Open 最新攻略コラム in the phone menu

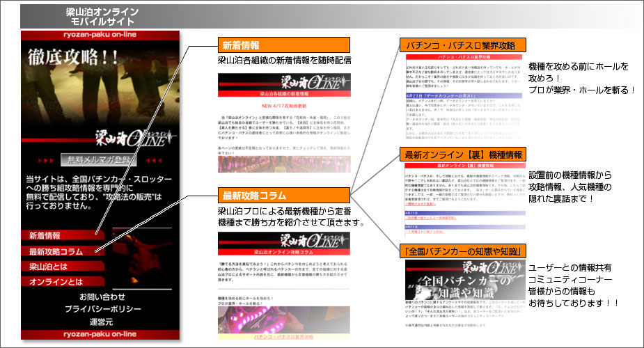coord(56,251)
